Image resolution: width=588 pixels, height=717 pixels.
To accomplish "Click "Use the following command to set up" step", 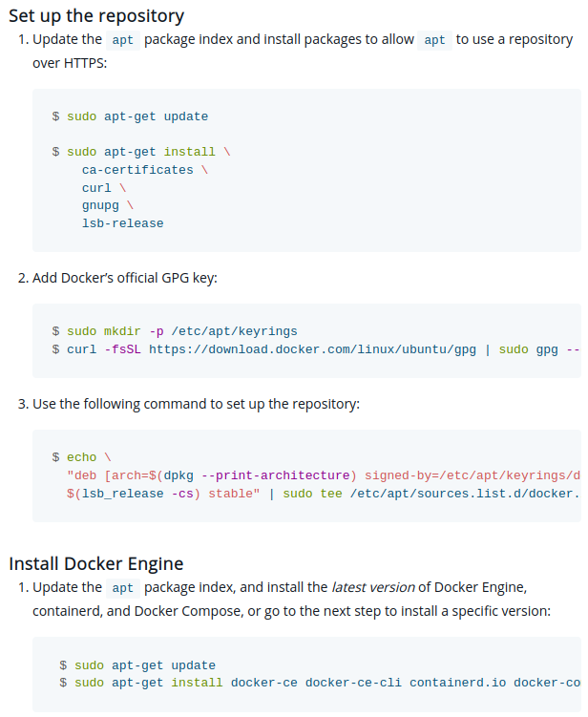I will click(x=196, y=404).
